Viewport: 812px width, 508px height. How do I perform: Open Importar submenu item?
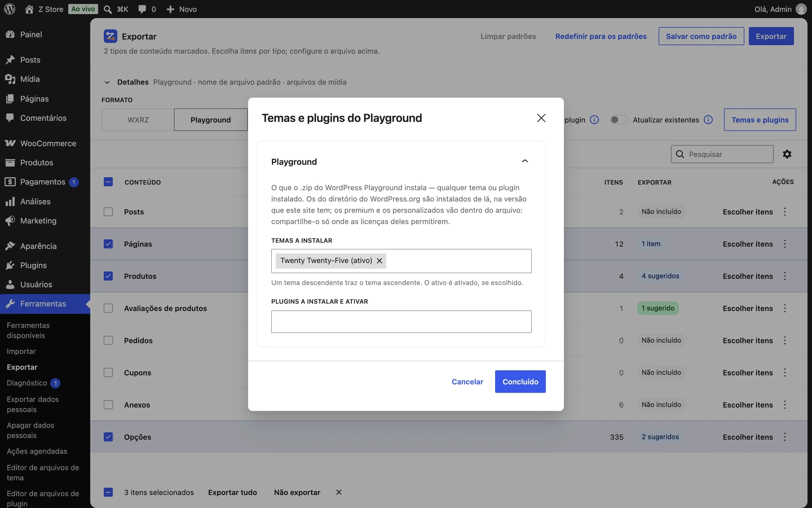[x=21, y=351]
